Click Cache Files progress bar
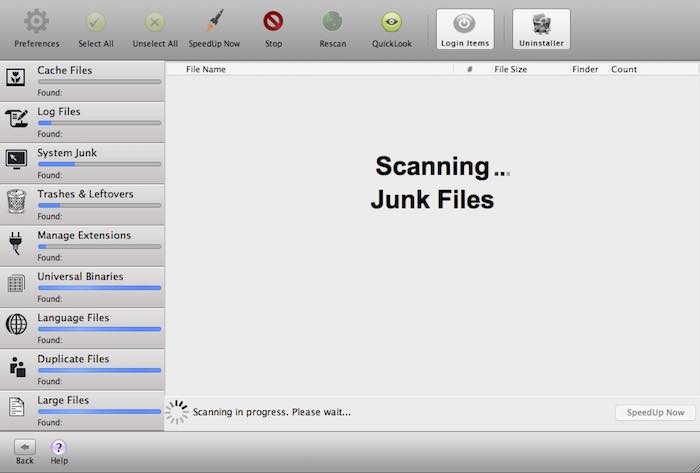 coord(100,82)
